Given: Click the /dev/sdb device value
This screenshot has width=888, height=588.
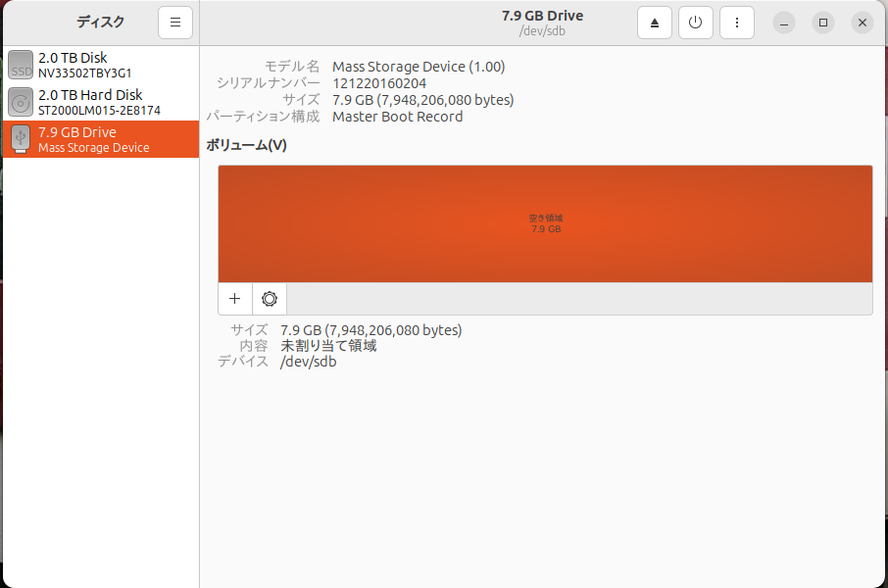Looking at the screenshot, I should [x=308, y=362].
